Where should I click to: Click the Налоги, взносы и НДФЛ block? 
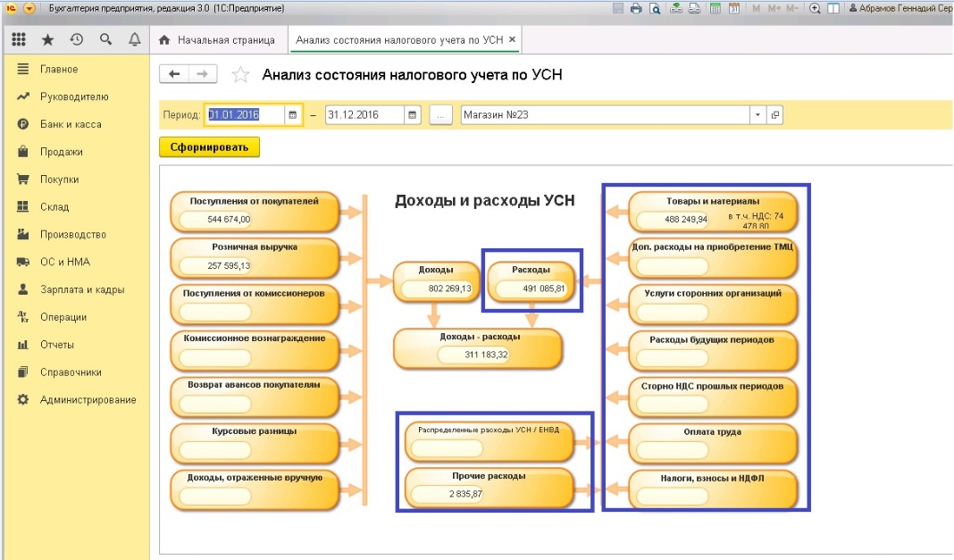713,489
